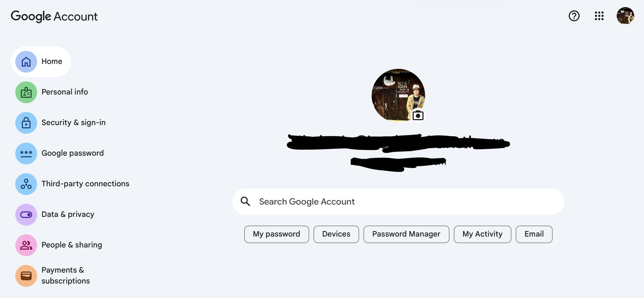
Task: Click the Google Account logo
Action: (54, 16)
